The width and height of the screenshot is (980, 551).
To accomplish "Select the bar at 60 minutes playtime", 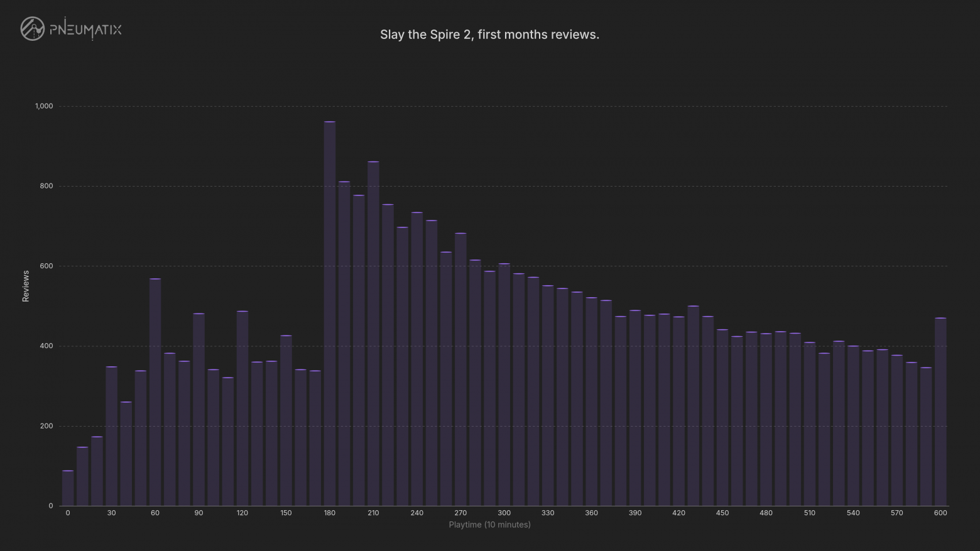I will pyautogui.click(x=155, y=392).
